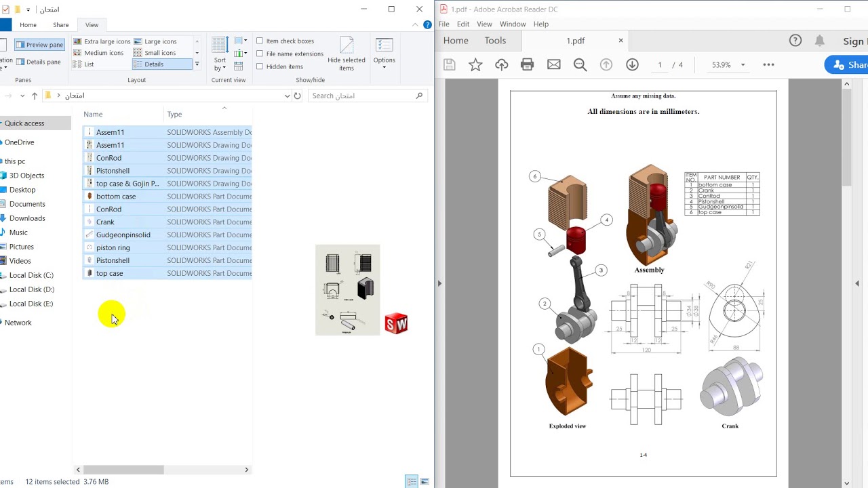Click the Sign In link in Acrobat
Image resolution: width=868 pixels, height=488 pixels.
(x=855, y=41)
